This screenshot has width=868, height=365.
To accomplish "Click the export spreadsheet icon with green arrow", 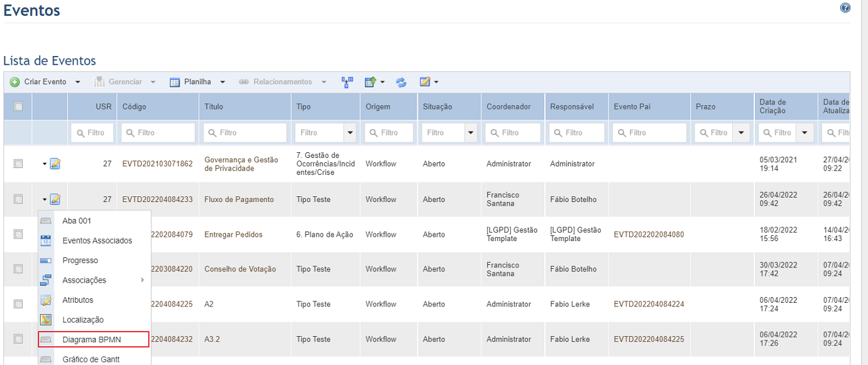I will click(371, 82).
